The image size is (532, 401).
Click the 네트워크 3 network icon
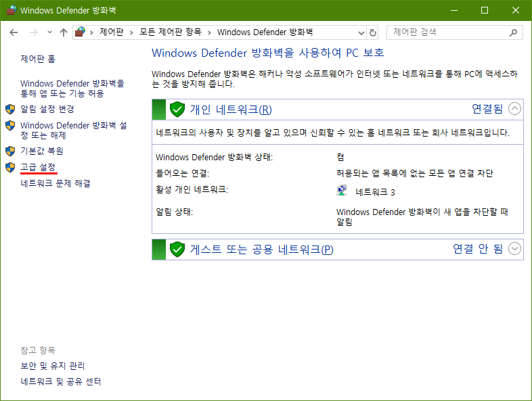[x=342, y=191]
